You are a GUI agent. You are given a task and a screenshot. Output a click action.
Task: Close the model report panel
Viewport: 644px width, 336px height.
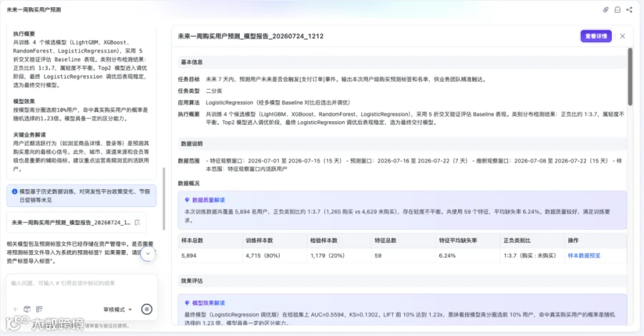pyautogui.click(x=623, y=37)
